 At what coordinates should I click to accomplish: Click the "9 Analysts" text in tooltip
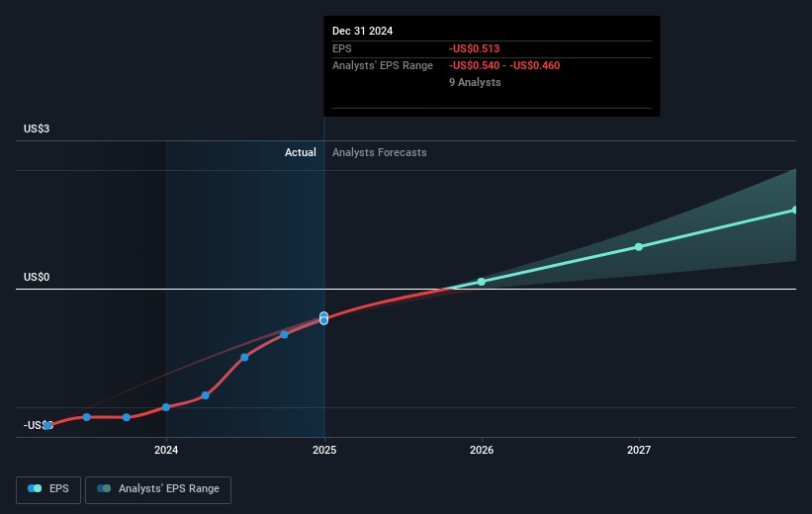click(475, 82)
